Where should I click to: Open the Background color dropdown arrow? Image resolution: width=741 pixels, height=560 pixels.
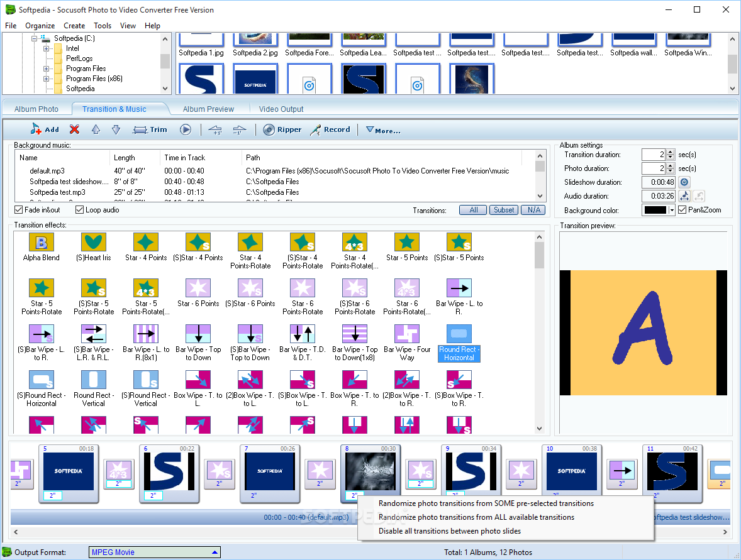672,210
